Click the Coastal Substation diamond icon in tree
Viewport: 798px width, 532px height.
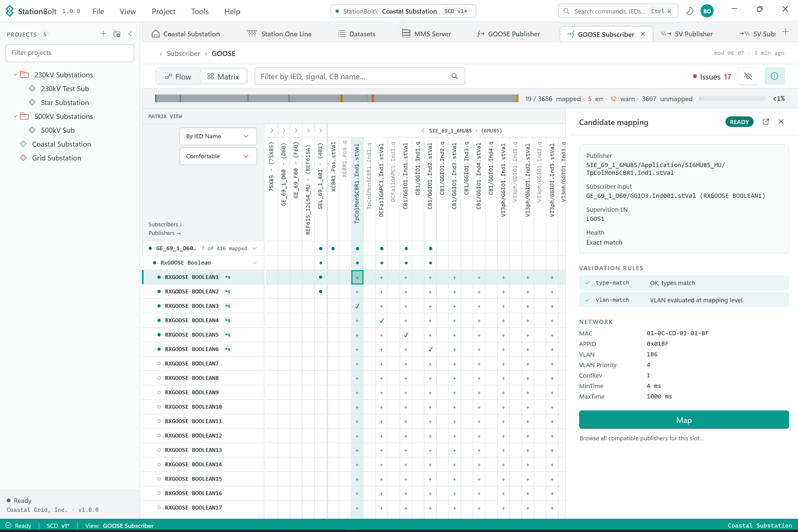[x=23, y=144]
